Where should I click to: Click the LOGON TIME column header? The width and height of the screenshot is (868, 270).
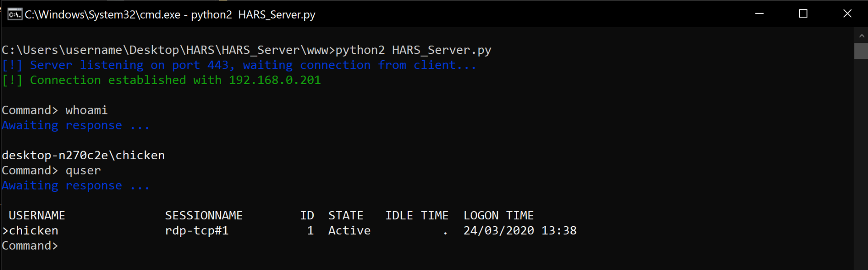(x=499, y=216)
